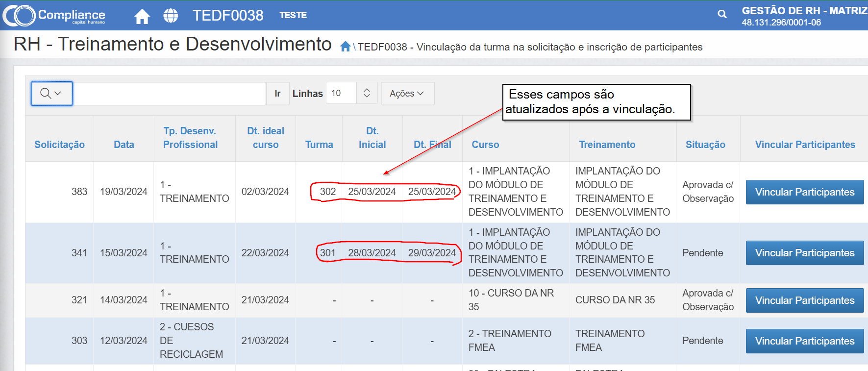Screen dimensions: 868x371
Task: Open the magnifier search icon in header
Action: [x=722, y=14]
